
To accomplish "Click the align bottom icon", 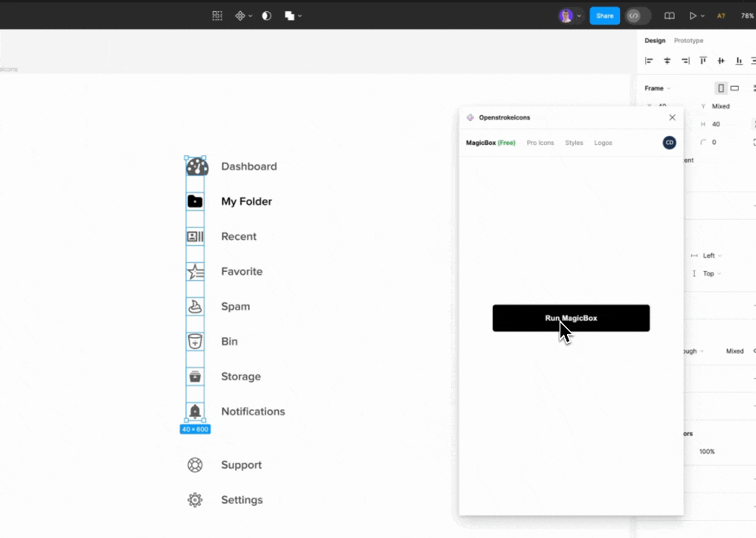I will (738, 61).
